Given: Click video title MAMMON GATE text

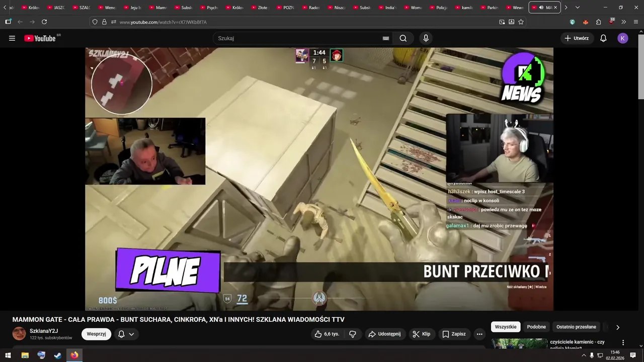Looking at the screenshot, I should point(178,320).
